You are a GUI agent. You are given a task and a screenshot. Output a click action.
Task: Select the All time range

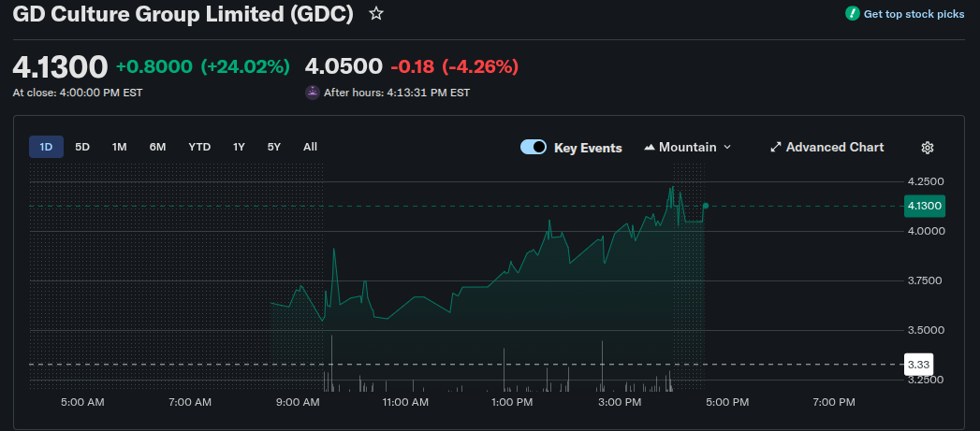[x=310, y=147]
